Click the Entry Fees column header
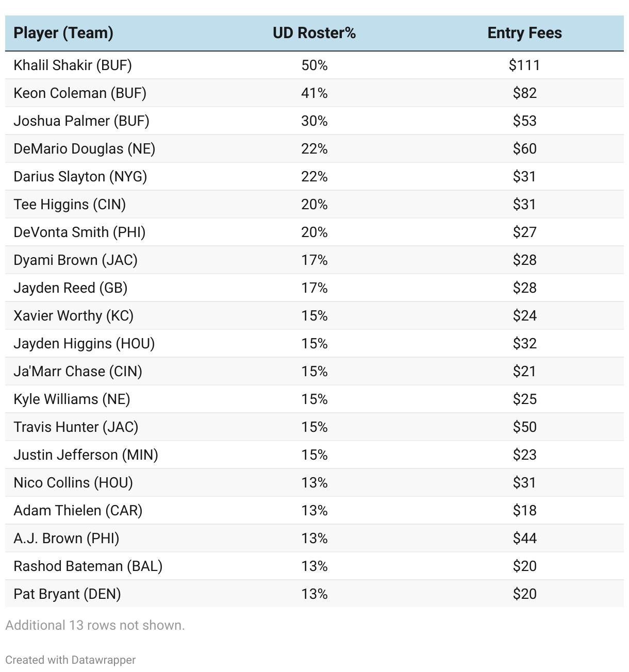The width and height of the screenshot is (629, 672). coord(524,33)
